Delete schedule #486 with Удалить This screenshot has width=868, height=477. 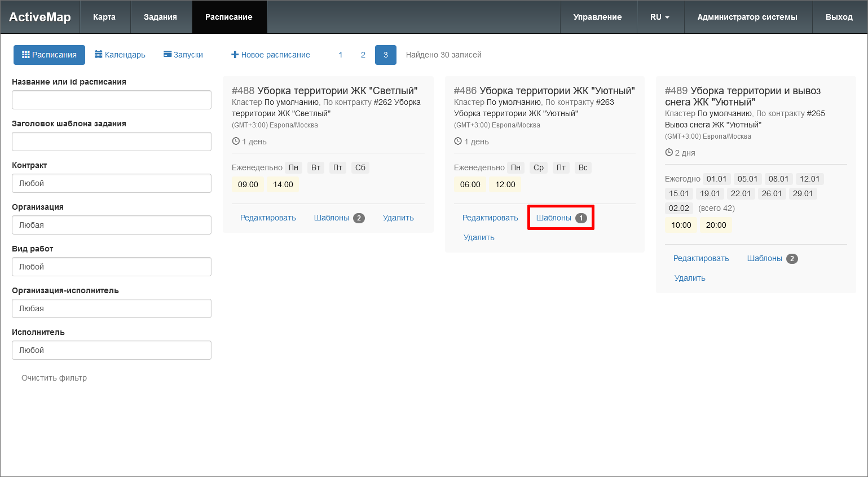point(479,237)
